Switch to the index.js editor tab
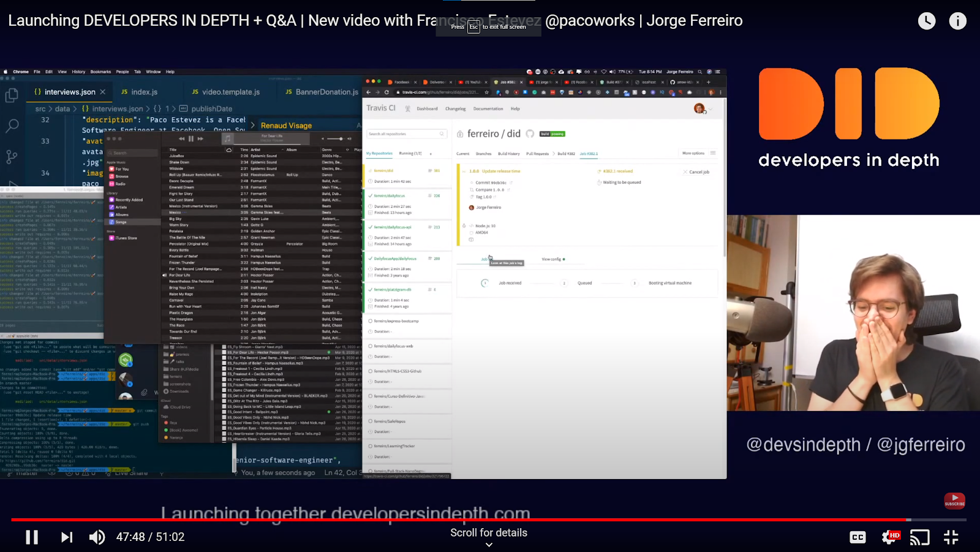This screenshot has height=552, width=980. coord(140,92)
